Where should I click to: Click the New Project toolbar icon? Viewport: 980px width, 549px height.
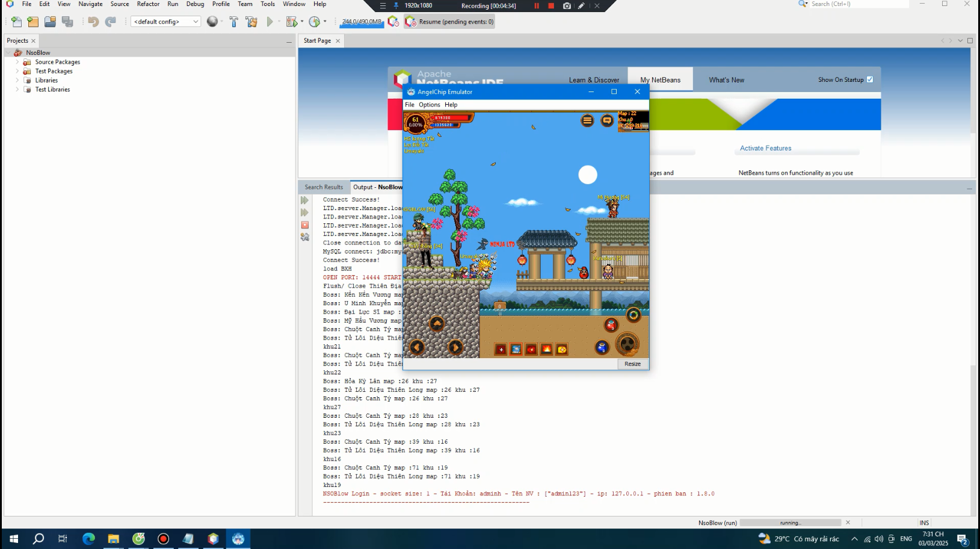(33, 22)
